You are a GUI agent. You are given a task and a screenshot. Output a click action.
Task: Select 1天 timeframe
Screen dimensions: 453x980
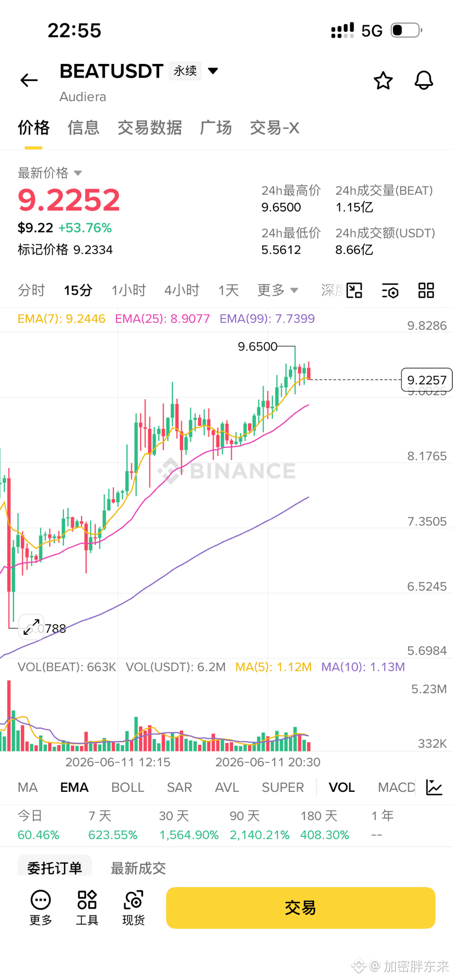click(229, 290)
